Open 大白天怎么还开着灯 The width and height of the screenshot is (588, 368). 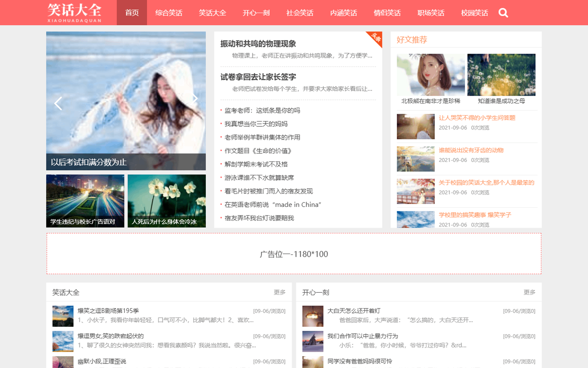click(354, 311)
